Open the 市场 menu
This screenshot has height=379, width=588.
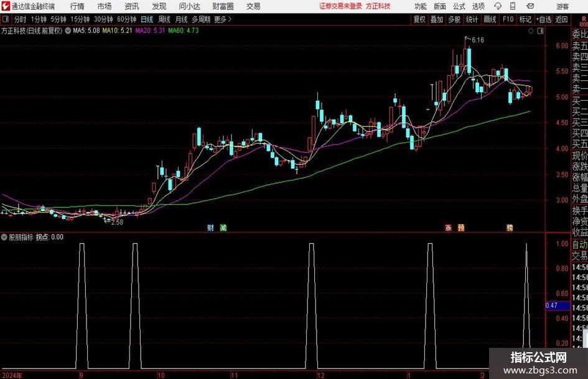[105, 6]
